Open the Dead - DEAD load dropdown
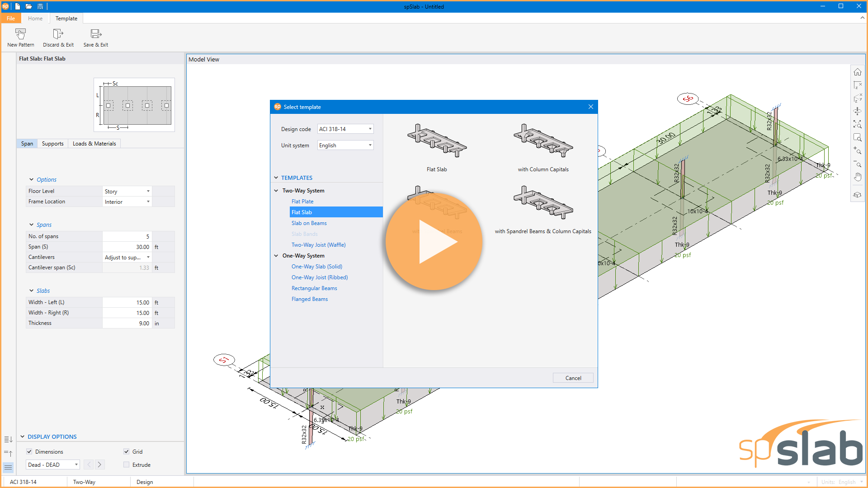Viewport: 868px width, 488px height. 53,465
